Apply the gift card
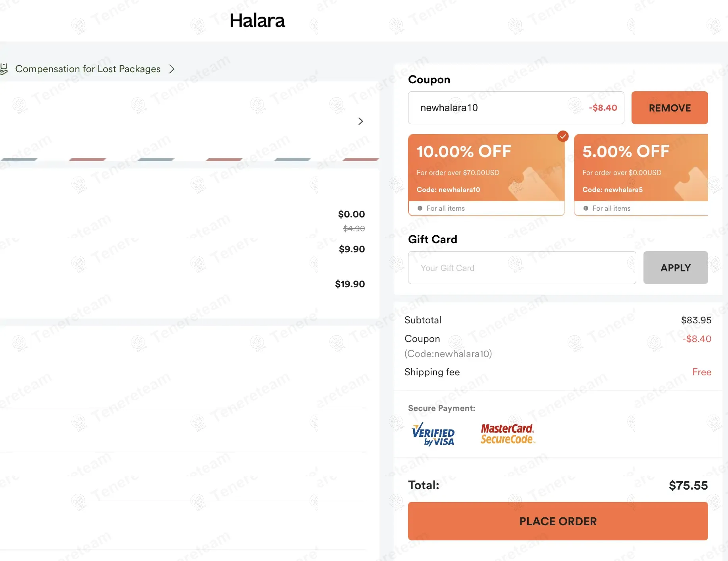Screen dimensions: 728x561 point(675,268)
